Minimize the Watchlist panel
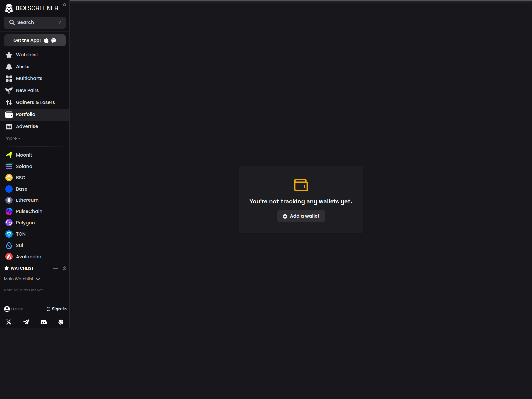The height and width of the screenshot is (399, 532). (55, 268)
